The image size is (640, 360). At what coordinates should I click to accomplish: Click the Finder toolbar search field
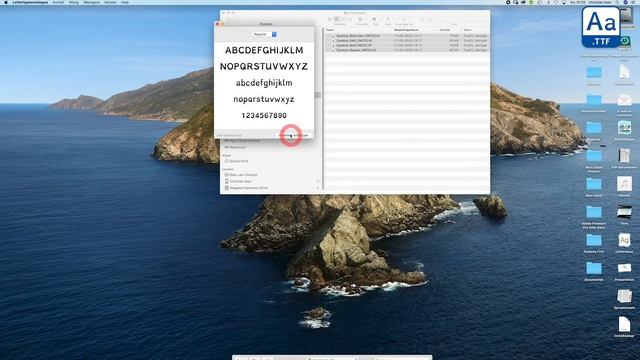(453, 19)
